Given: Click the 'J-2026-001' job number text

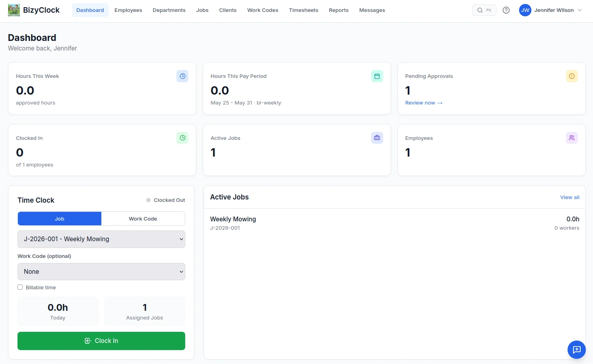Looking at the screenshot, I should (x=225, y=228).
